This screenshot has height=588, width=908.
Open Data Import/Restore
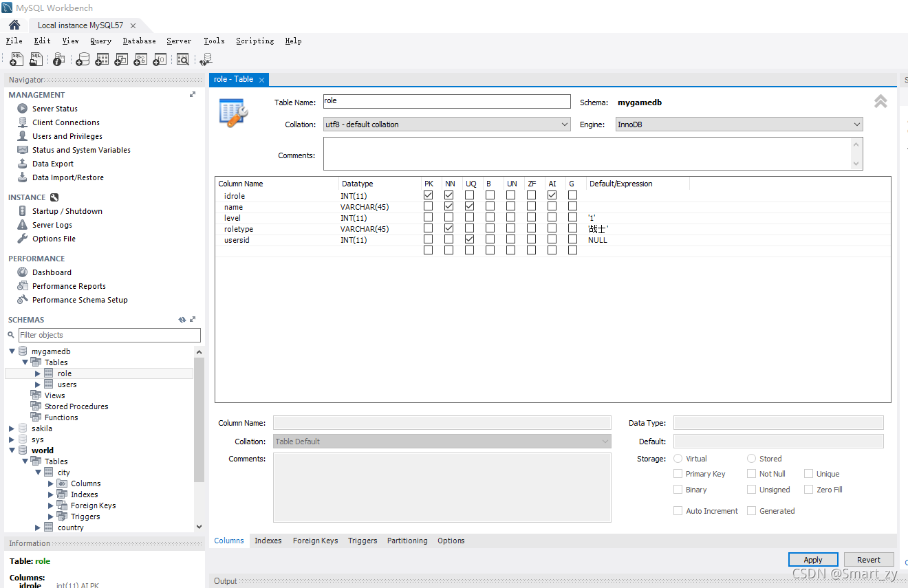point(68,177)
